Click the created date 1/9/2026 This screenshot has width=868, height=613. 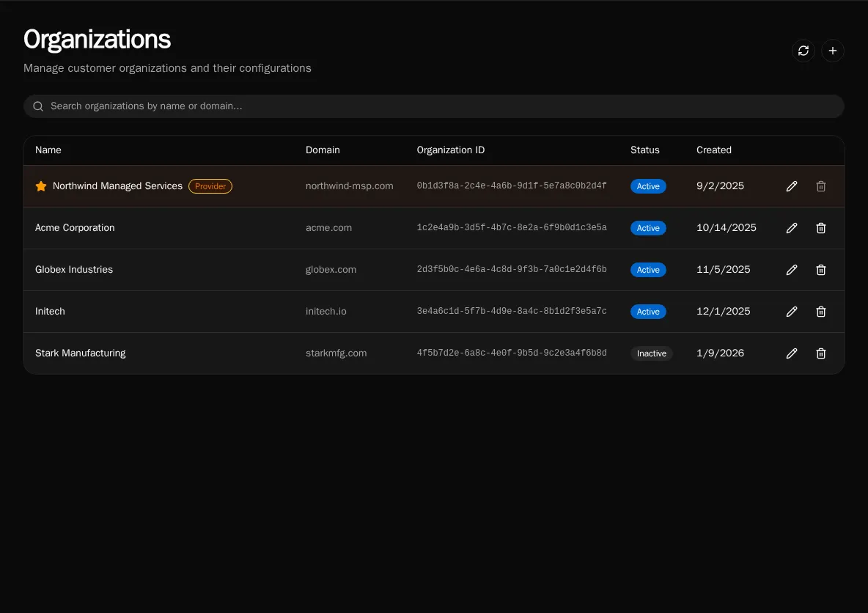(720, 353)
